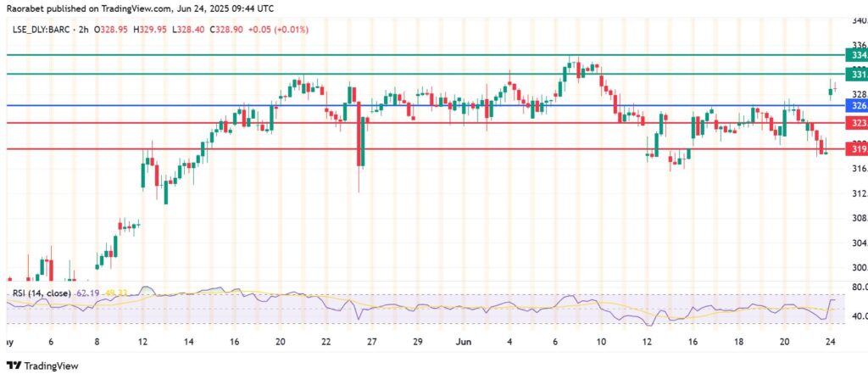Click the 24 date on time axis
The height and width of the screenshot is (374, 868).
831,341
